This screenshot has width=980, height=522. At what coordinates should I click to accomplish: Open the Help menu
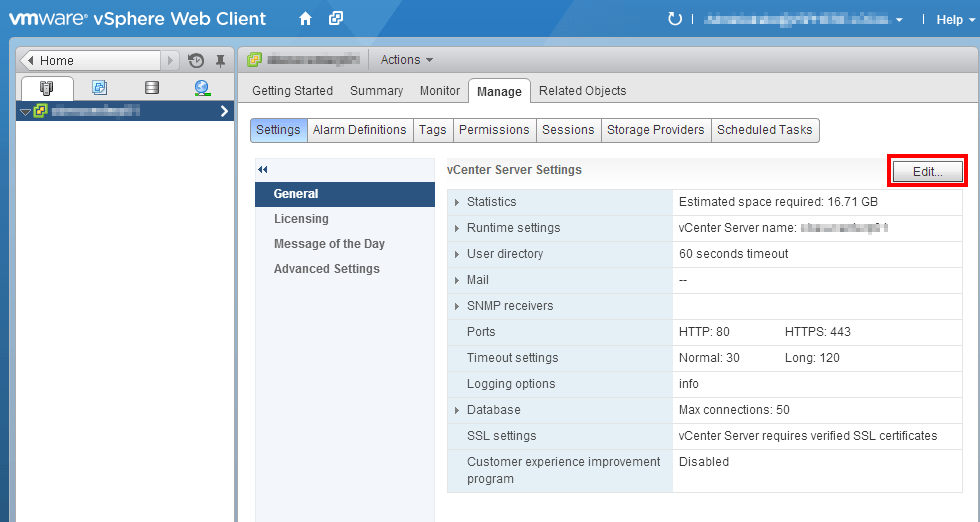[954, 20]
